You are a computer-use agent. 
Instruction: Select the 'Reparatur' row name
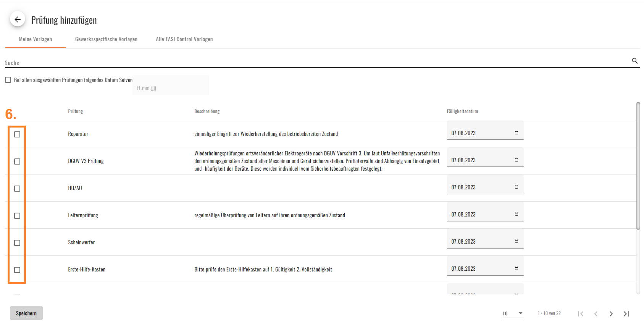78,134
